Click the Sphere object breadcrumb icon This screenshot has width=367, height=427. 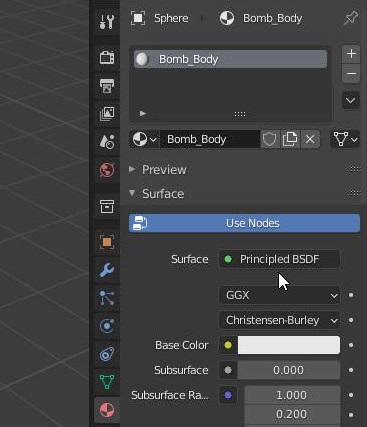tap(138, 18)
